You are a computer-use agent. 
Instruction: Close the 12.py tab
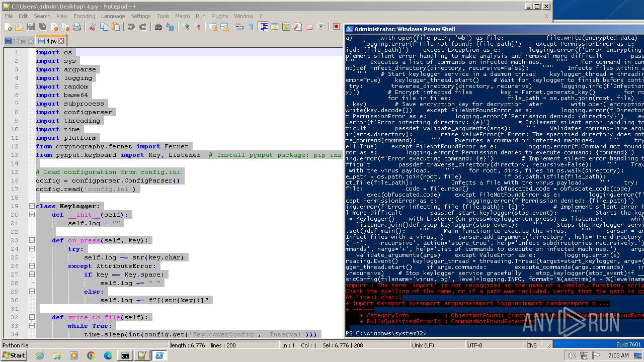31,41
